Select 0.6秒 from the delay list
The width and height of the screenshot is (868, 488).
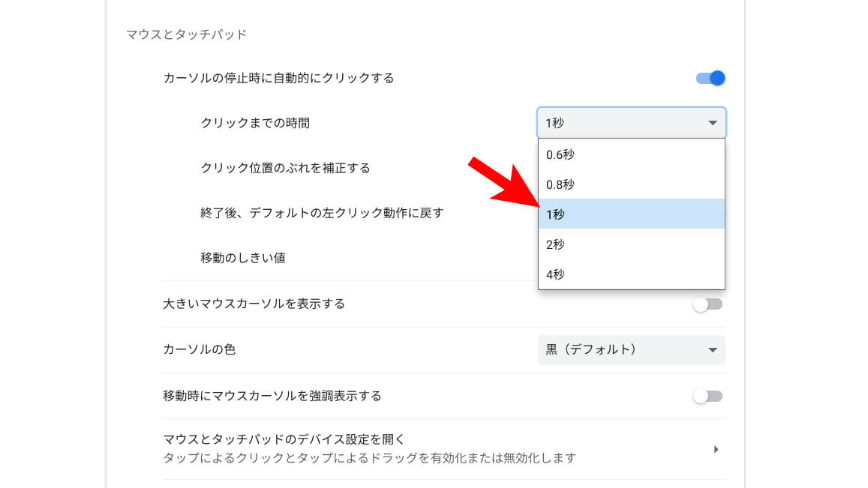click(x=631, y=154)
